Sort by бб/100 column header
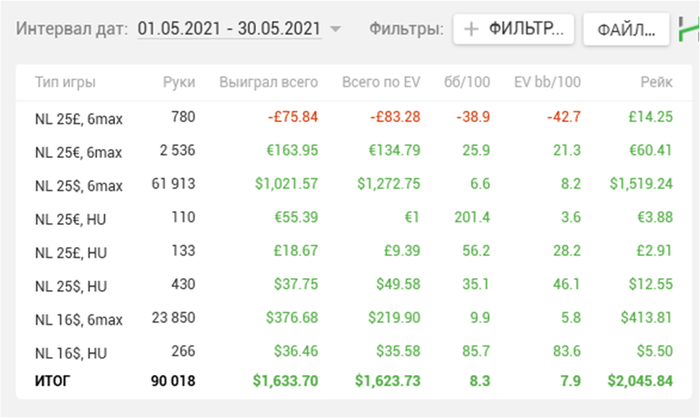This screenshot has width=700, height=418. pyautogui.click(x=466, y=83)
